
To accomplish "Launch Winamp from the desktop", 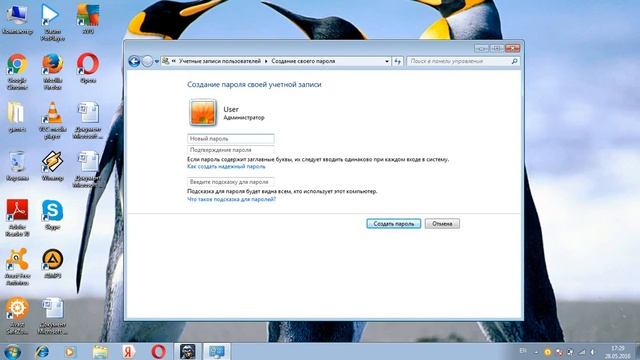I will pyautogui.click(x=53, y=166).
